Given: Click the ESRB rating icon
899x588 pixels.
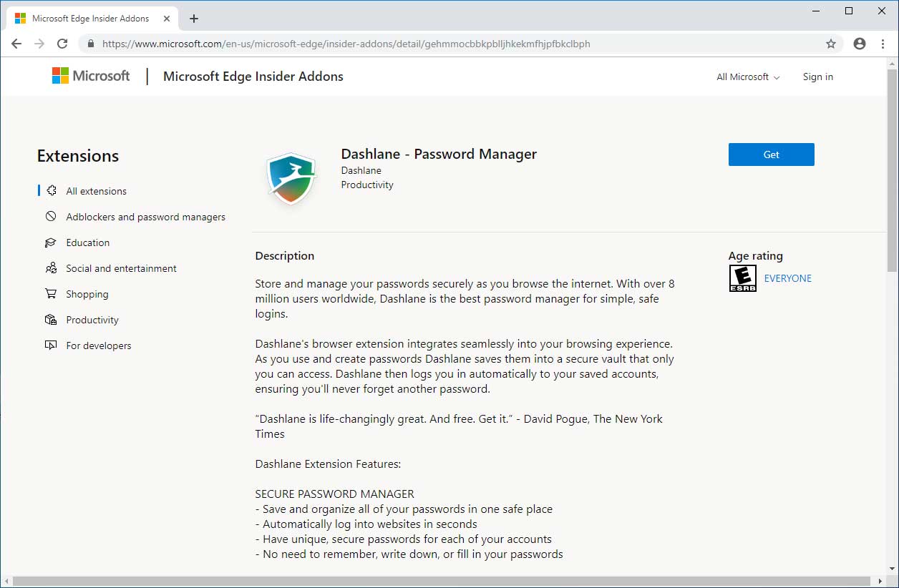Looking at the screenshot, I should click(x=742, y=278).
